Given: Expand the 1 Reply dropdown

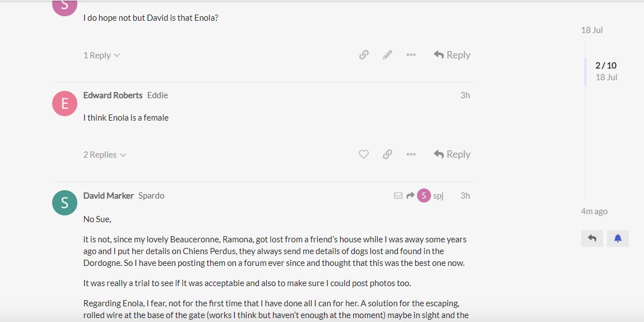Looking at the screenshot, I should pyautogui.click(x=101, y=55).
